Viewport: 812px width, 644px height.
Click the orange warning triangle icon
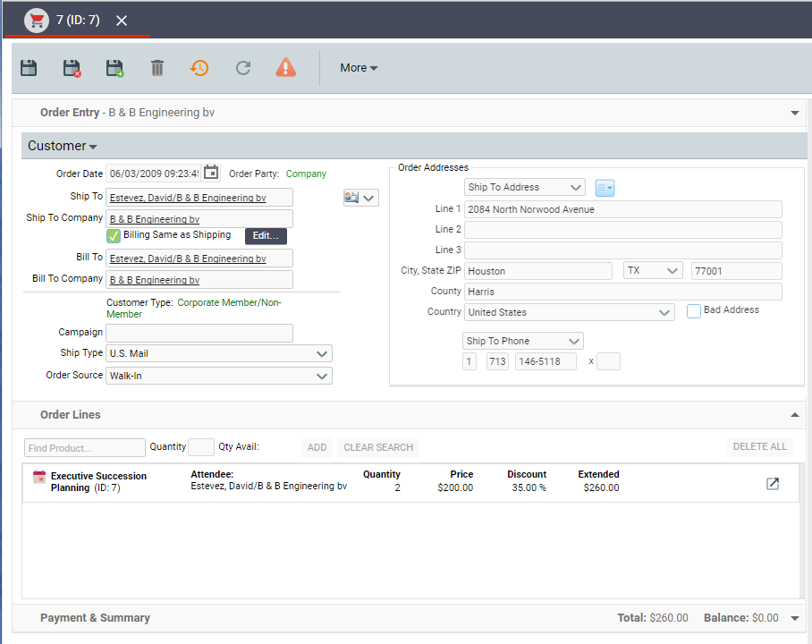[x=285, y=68]
